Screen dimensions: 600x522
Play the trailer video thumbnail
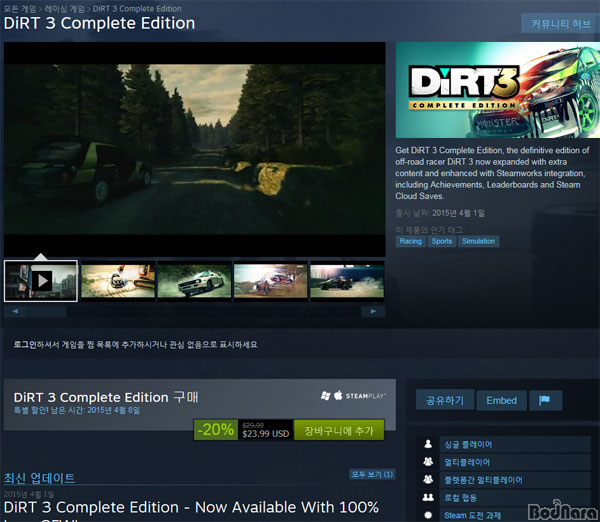[41, 281]
